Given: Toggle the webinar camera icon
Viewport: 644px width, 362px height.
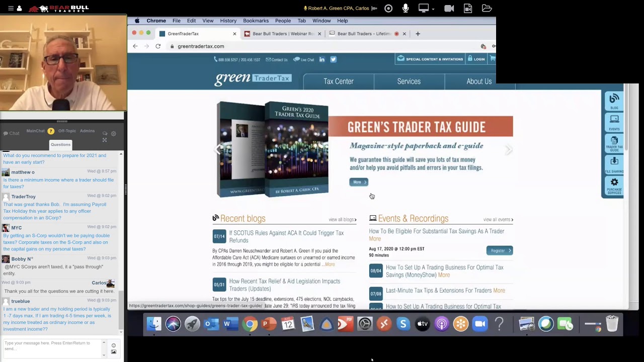Looking at the screenshot, I should point(449,8).
